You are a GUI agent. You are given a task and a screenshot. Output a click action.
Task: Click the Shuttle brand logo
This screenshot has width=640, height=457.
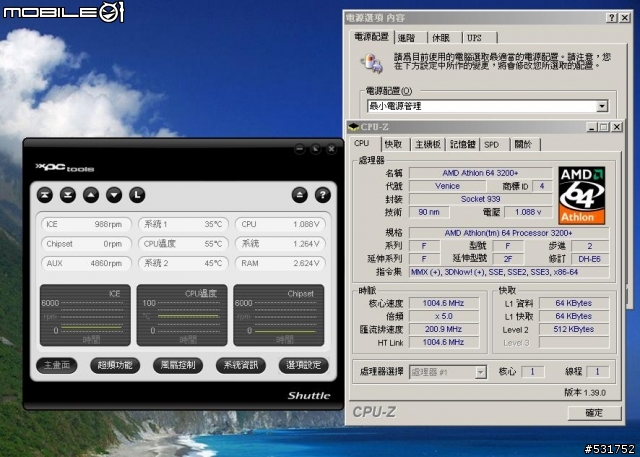(x=309, y=395)
